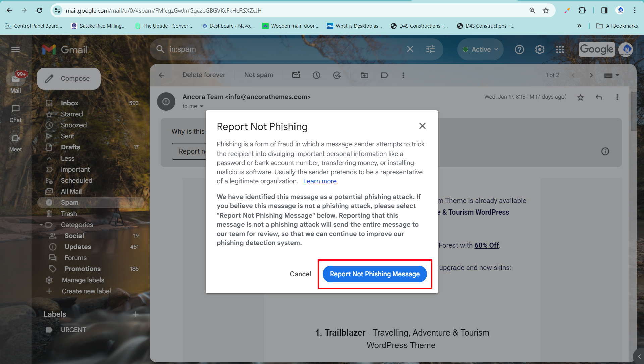Expand the 'to me' recipient details arrow

coord(202,106)
